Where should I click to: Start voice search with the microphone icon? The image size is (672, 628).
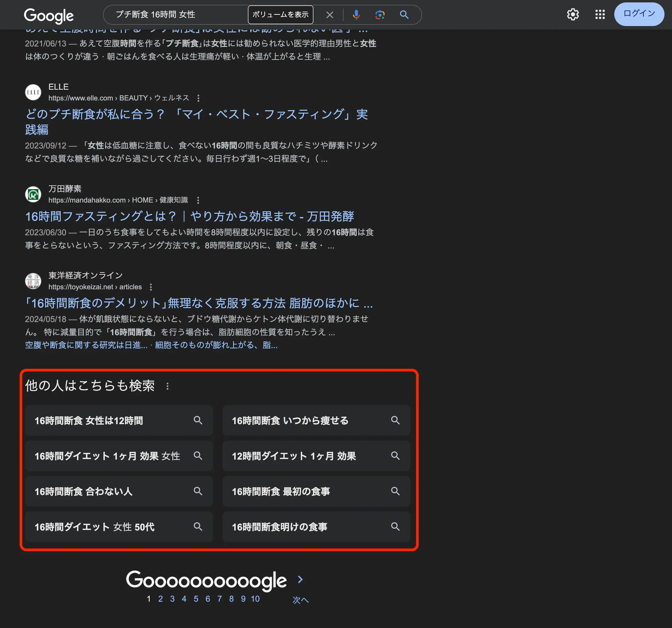point(356,15)
